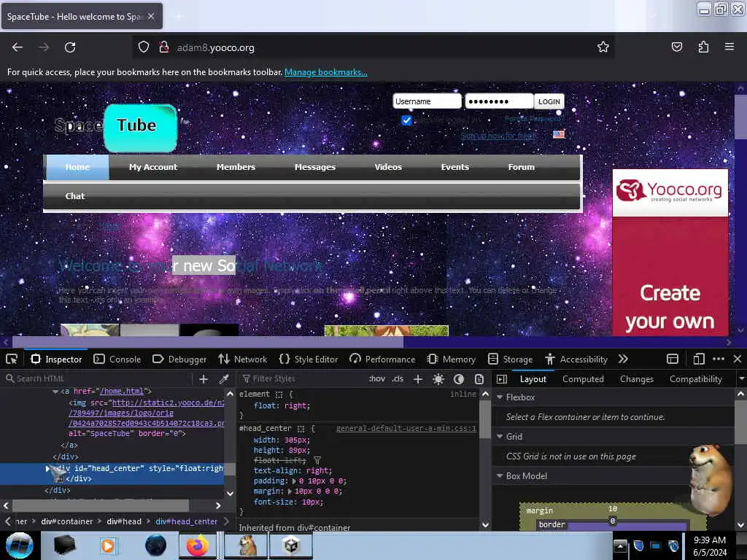
Task: Click the Firefox taskbar icon
Action: click(198, 545)
